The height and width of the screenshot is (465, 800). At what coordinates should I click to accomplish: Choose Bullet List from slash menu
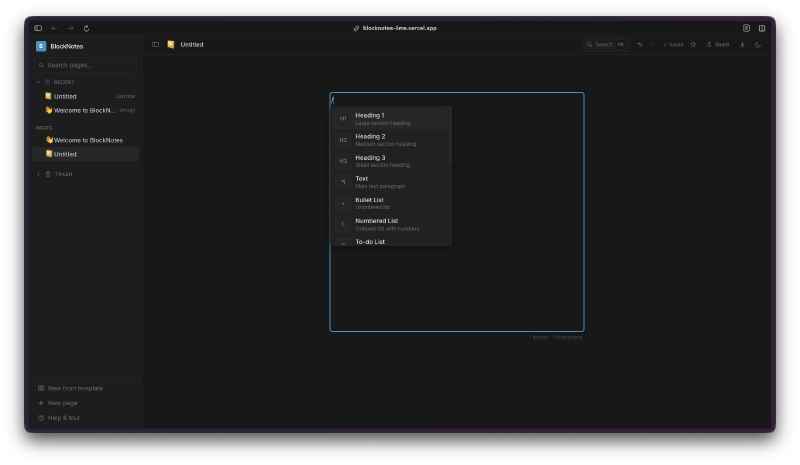tap(391, 203)
